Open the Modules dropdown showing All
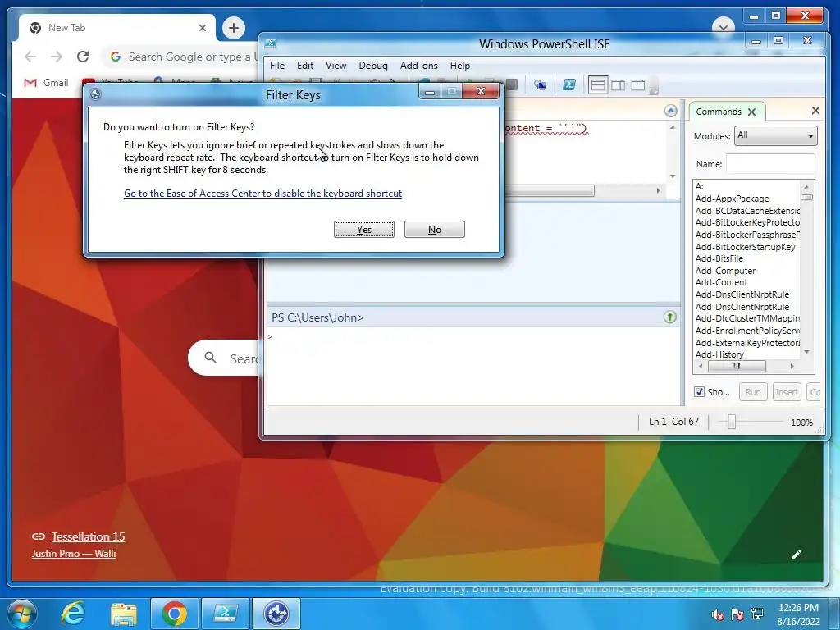This screenshot has height=630, width=840. click(775, 135)
